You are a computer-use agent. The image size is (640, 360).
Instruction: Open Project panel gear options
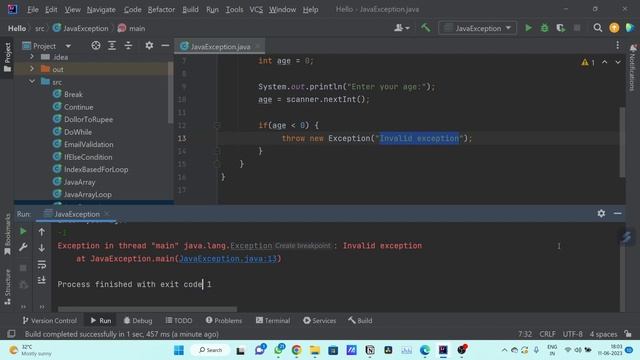(149, 46)
